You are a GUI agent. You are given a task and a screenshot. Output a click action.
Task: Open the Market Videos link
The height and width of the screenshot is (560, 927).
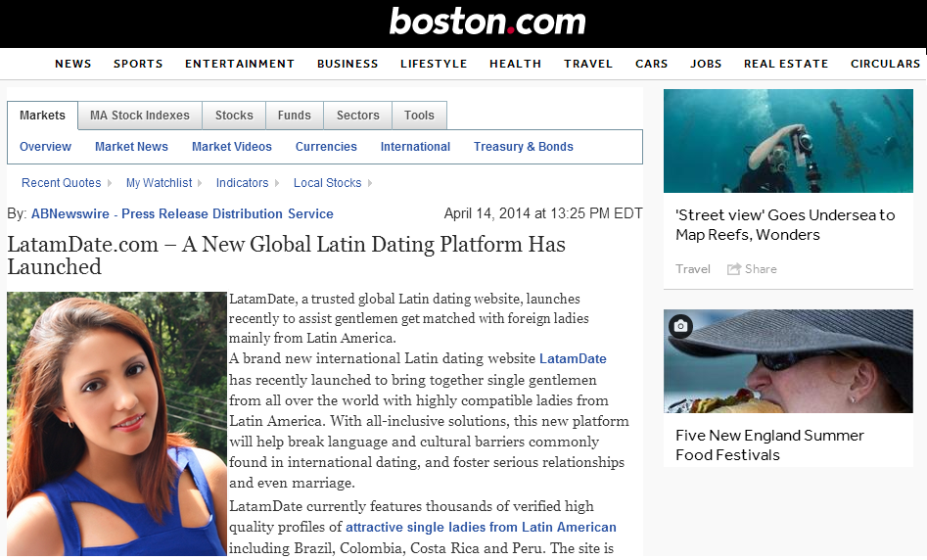point(232,147)
